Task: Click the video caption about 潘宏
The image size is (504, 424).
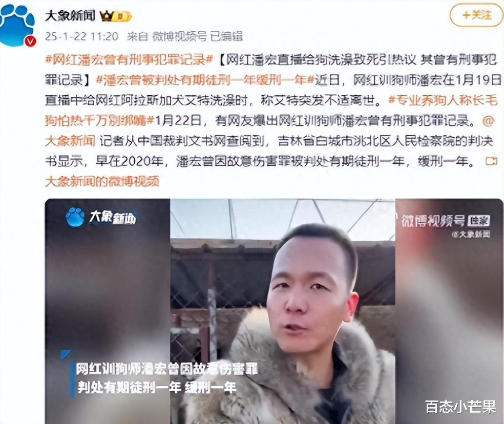Action: [x=166, y=378]
